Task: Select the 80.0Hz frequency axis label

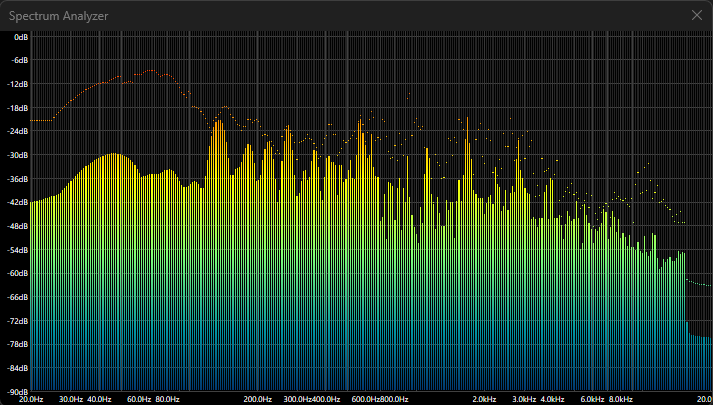Action: [x=167, y=399]
